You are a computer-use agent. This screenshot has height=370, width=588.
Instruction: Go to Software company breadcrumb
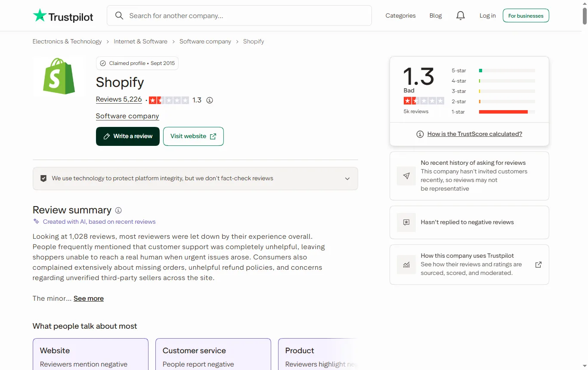[205, 42]
